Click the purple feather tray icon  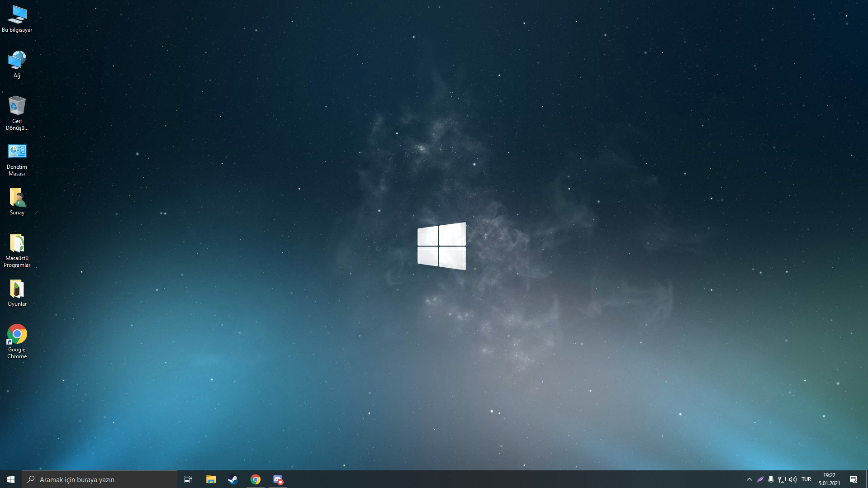tap(760, 479)
